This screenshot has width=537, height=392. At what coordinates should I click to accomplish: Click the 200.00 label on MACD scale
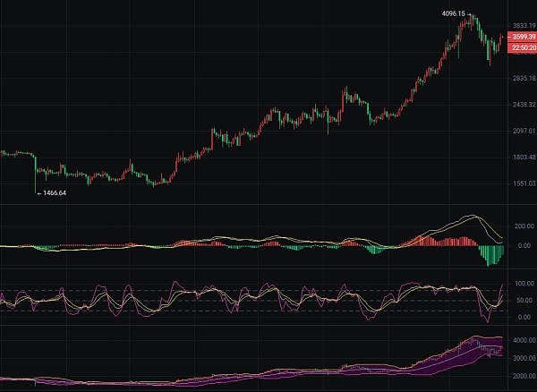(x=524, y=226)
